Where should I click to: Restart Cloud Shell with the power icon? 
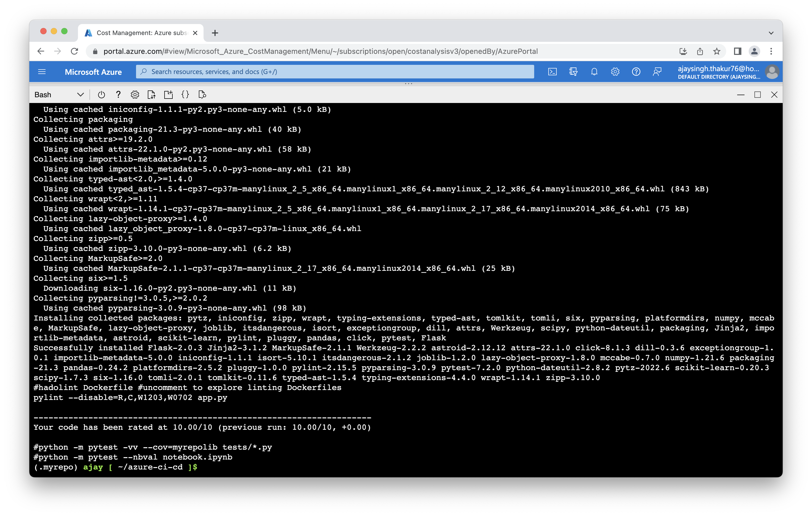point(101,95)
